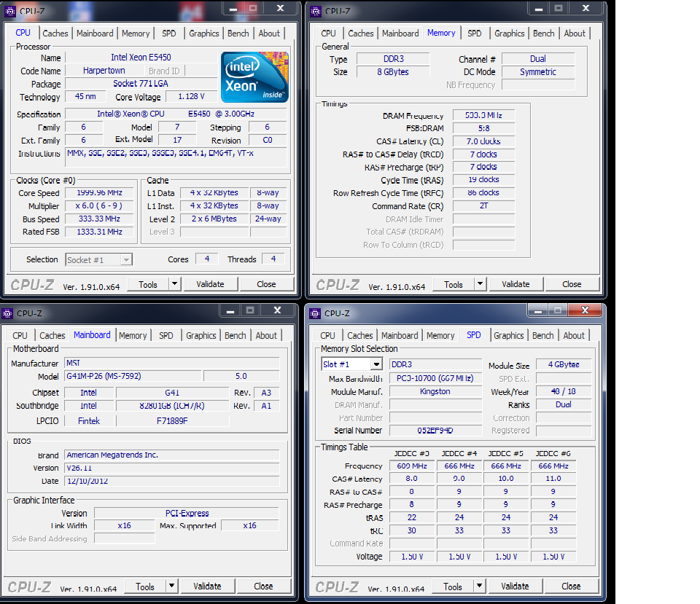Click the 2T command rate value

tap(484, 206)
